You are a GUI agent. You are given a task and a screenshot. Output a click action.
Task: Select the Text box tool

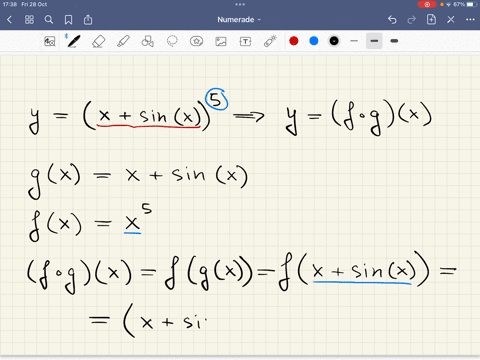[x=245, y=41]
